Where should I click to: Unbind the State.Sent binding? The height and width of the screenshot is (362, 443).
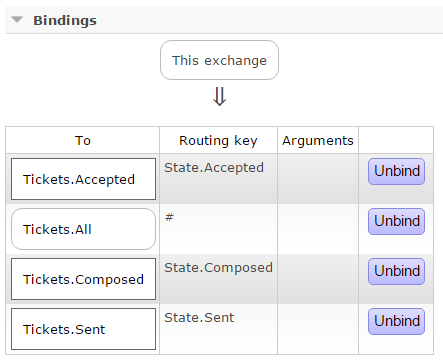point(396,321)
